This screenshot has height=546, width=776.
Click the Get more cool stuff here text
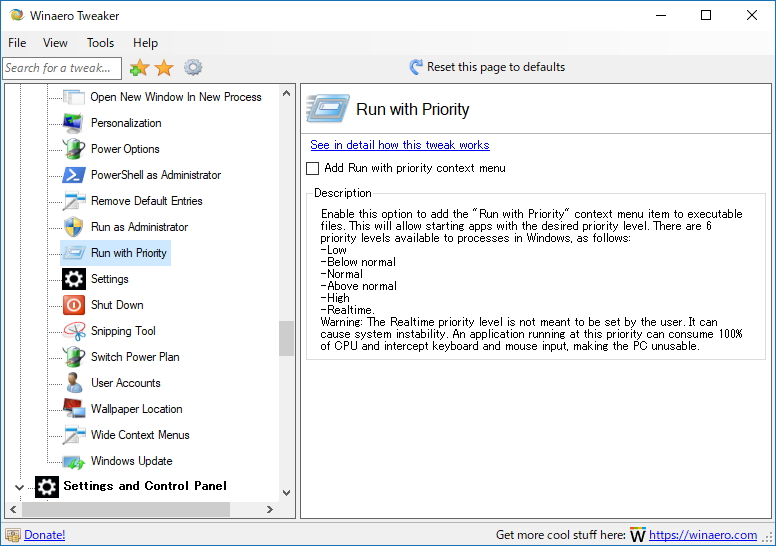[561, 535]
